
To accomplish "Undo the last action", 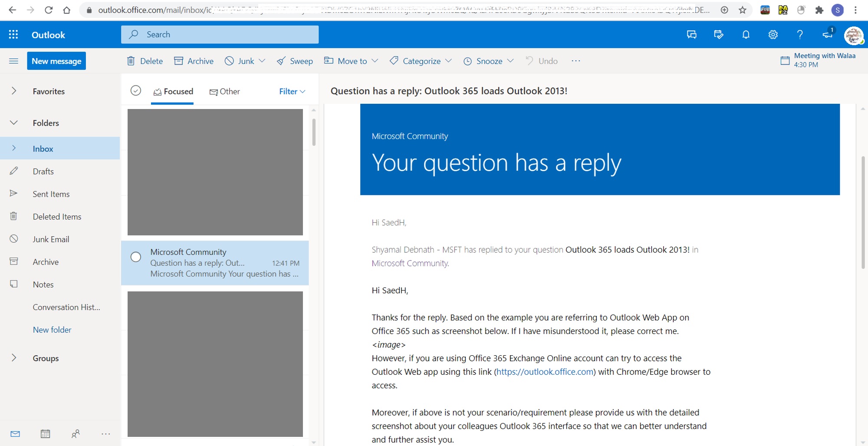I will point(542,61).
